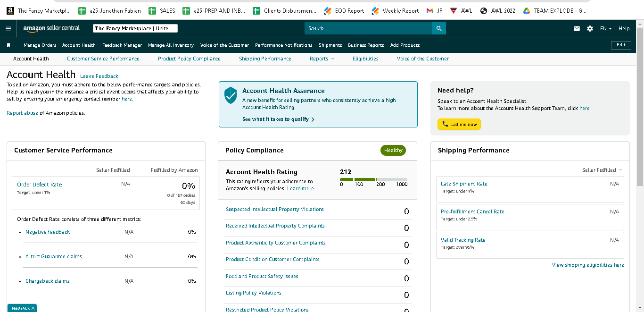
Task: Open the Late Shipment Rate link
Action: click(464, 184)
